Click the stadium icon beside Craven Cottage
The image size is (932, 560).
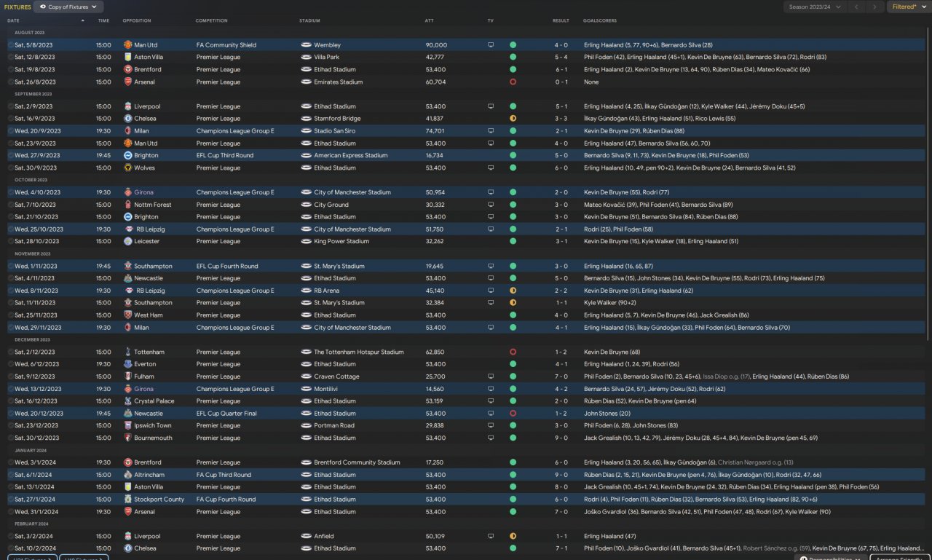tap(306, 376)
